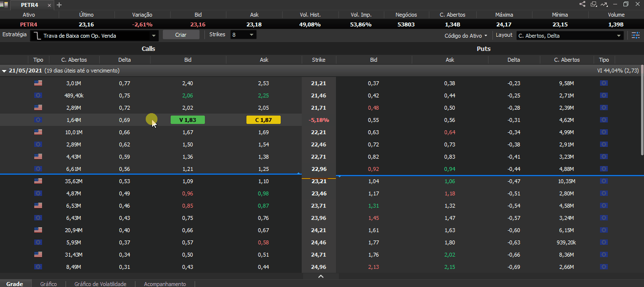
Task: Click the put-side EU flag for strike 23,71
Action: pos(604,206)
